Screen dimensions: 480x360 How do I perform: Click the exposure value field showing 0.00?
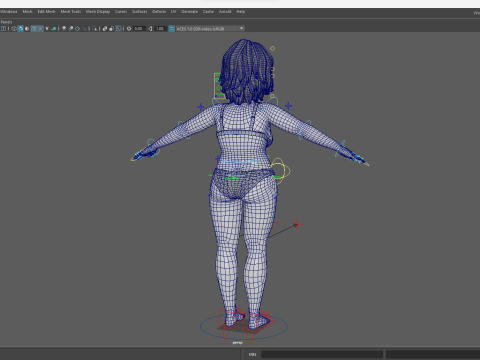[x=139, y=29]
